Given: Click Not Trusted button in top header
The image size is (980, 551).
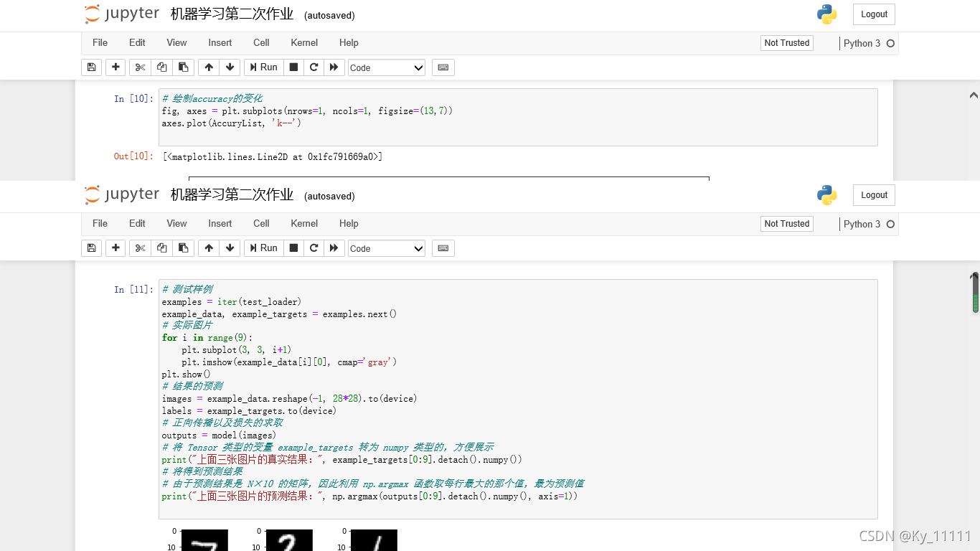Looking at the screenshot, I should point(787,43).
